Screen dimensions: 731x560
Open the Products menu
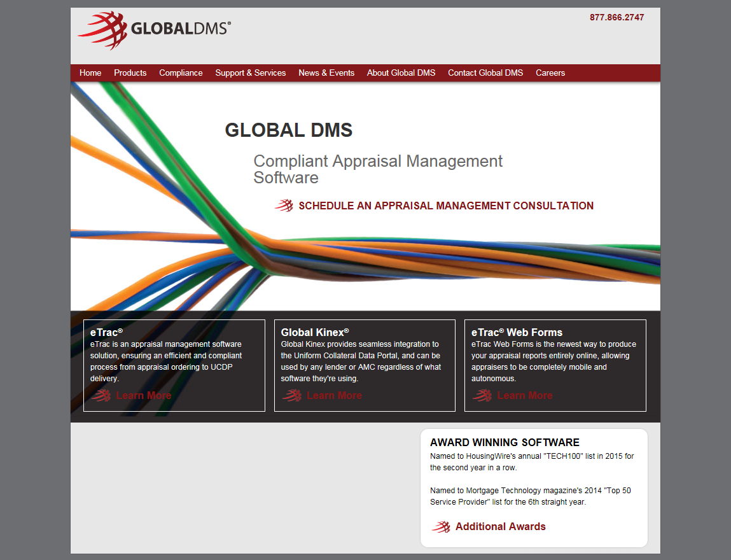(x=130, y=73)
